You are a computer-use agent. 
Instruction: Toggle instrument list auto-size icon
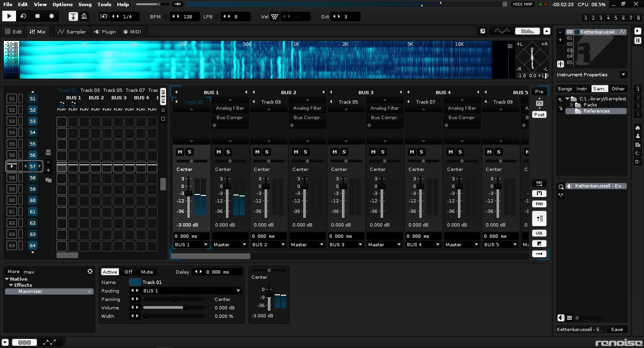coord(560,64)
